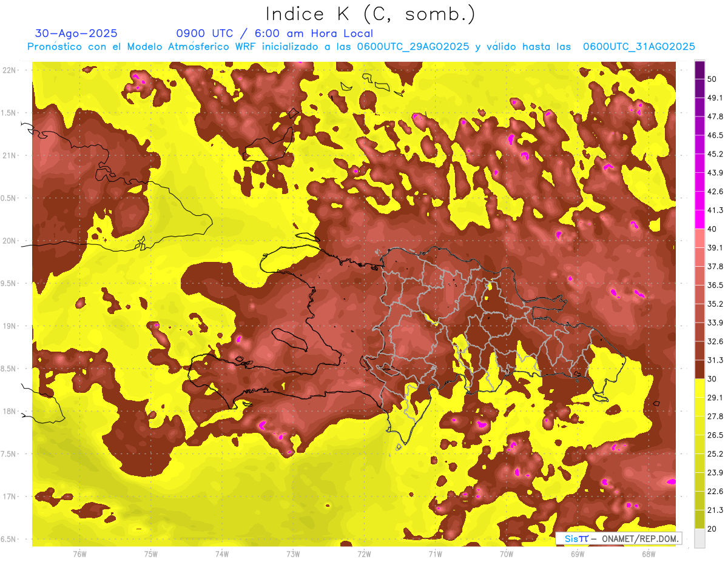Click the '30' value on the color scale

tap(713, 379)
